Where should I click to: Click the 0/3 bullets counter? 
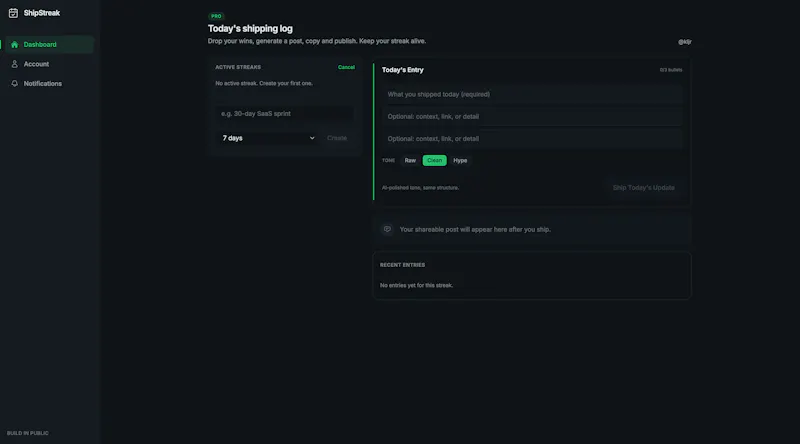click(x=671, y=70)
